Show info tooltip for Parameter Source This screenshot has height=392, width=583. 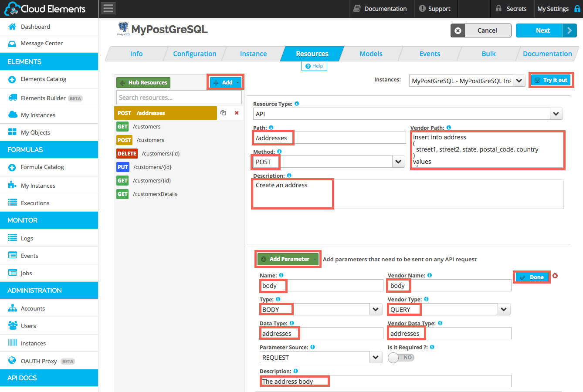point(312,347)
